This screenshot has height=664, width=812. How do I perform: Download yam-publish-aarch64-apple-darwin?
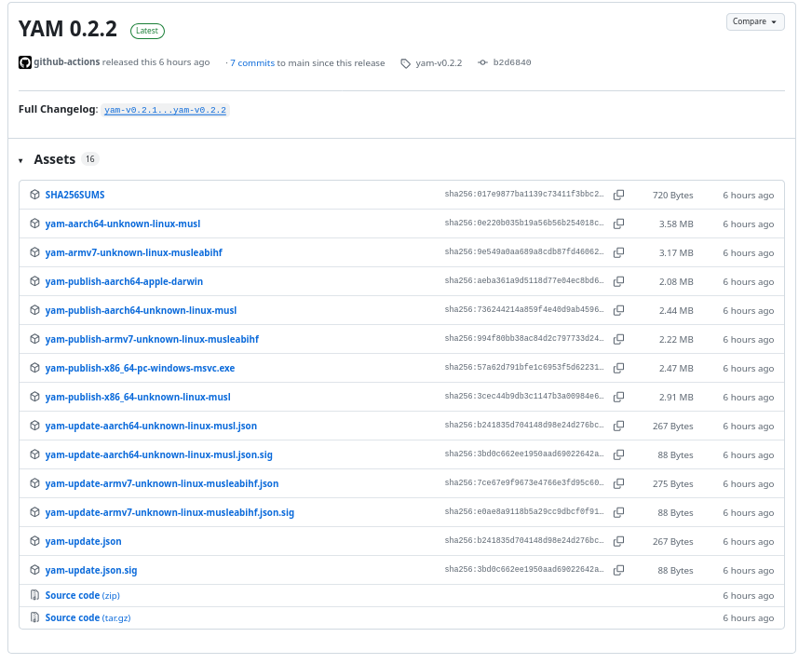[124, 282]
